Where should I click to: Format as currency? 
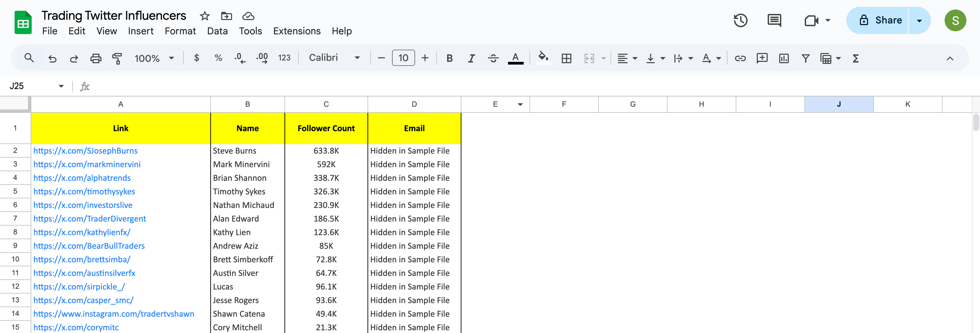[x=196, y=58]
